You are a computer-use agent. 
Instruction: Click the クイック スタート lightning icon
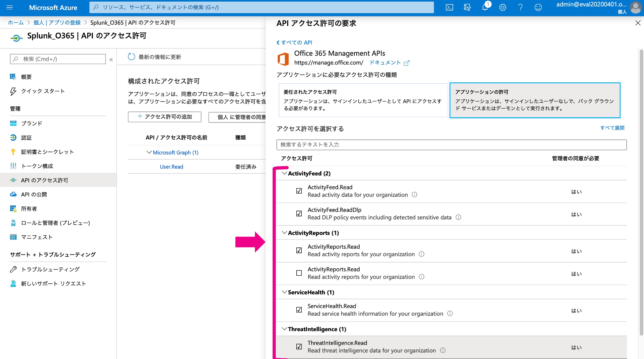point(13,91)
